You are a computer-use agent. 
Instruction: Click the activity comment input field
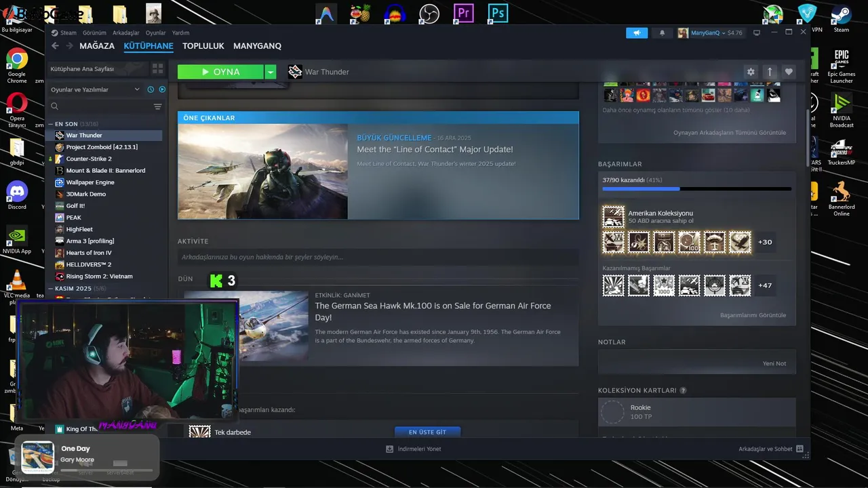[x=378, y=257]
